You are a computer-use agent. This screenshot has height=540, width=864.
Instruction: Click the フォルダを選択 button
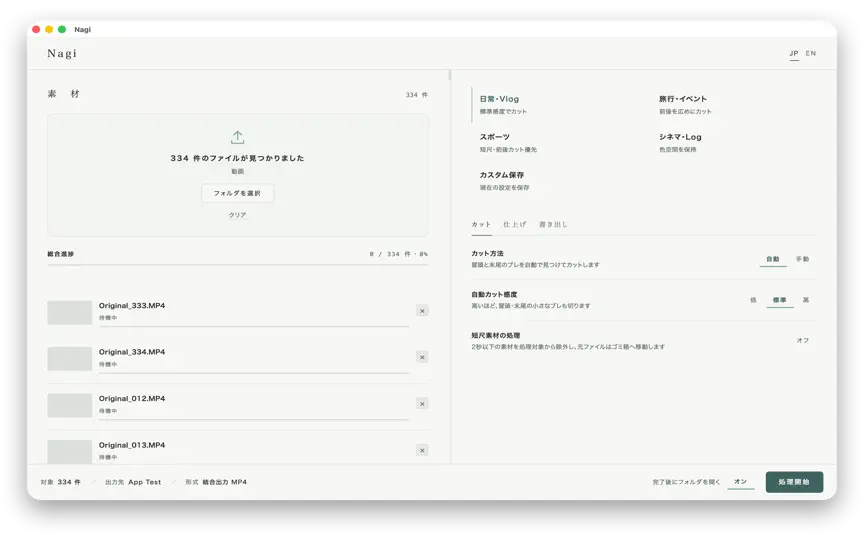[237, 193]
